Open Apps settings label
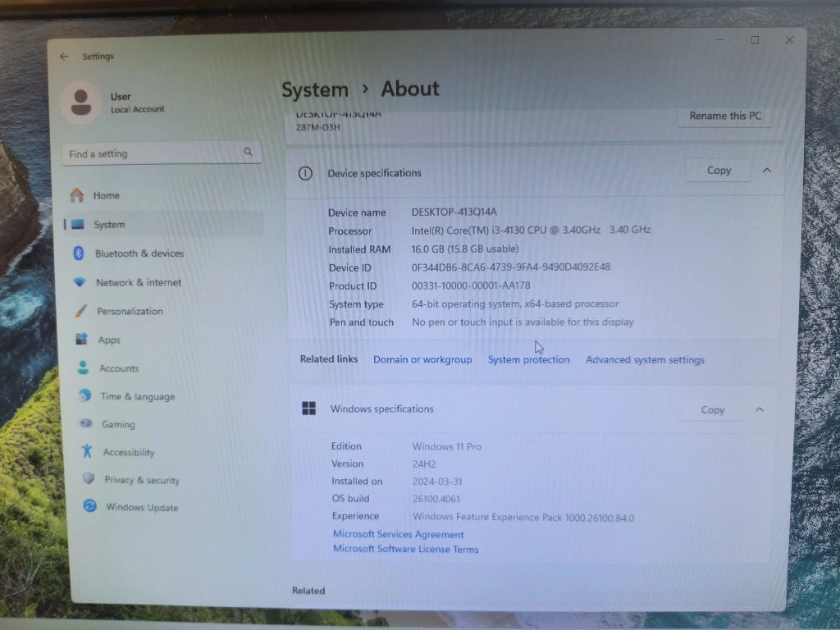Image resolution: width=840 pixels, height=630 pixels. [109, 340]
